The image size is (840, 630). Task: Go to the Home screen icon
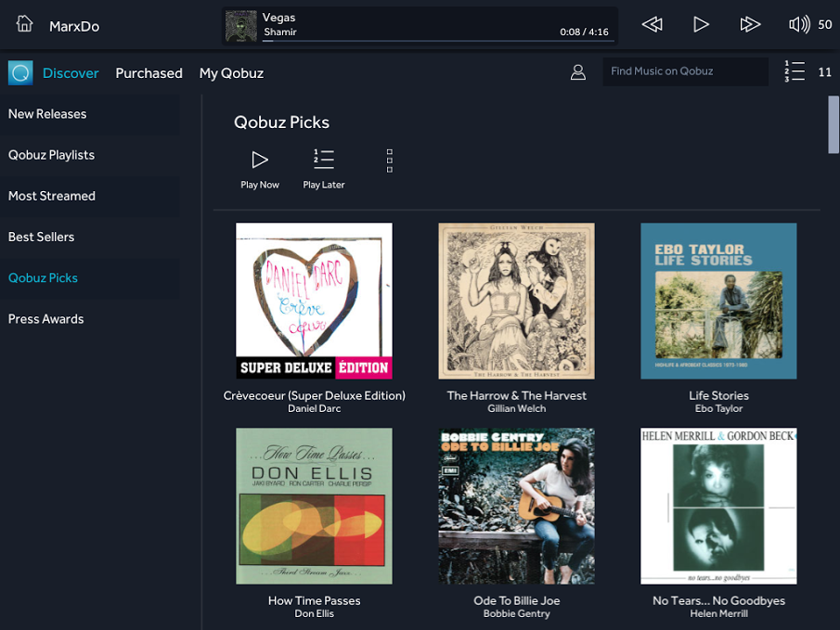[25, 24]
